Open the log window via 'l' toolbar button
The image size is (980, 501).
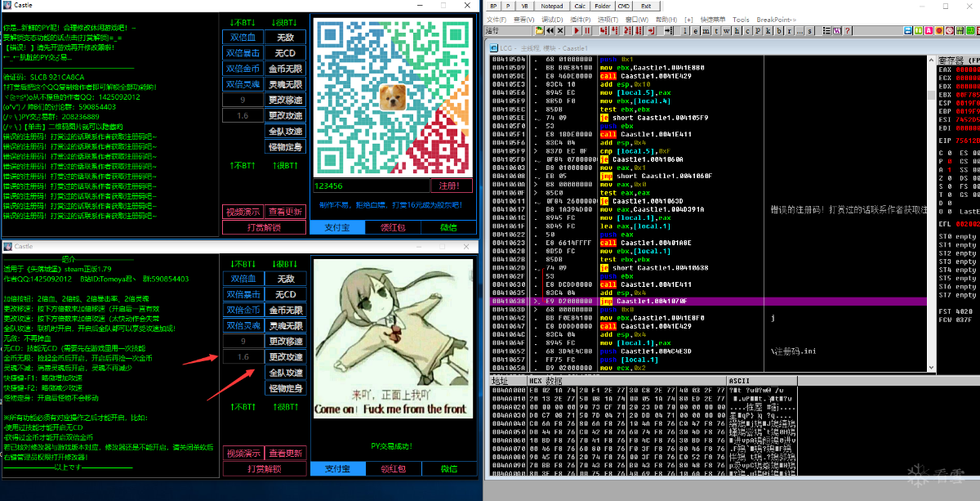tap(685, 30)
